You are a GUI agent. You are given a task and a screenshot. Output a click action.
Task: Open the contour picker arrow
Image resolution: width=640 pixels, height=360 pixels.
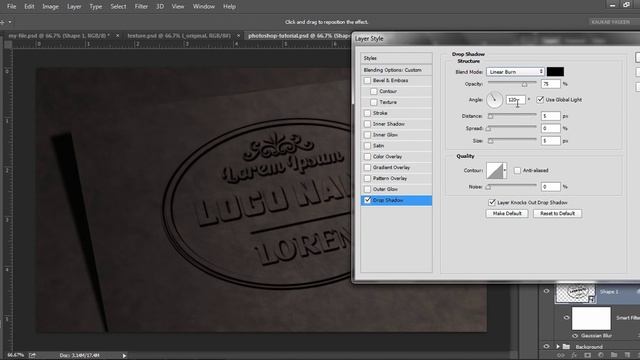point(505,171)
